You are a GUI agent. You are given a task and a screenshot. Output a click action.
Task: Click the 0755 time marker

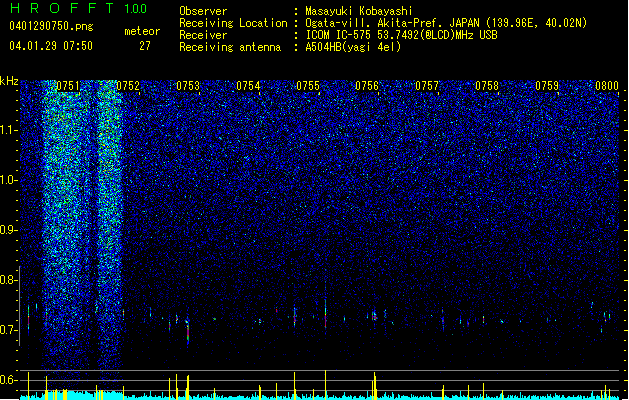tap(308, 86)
